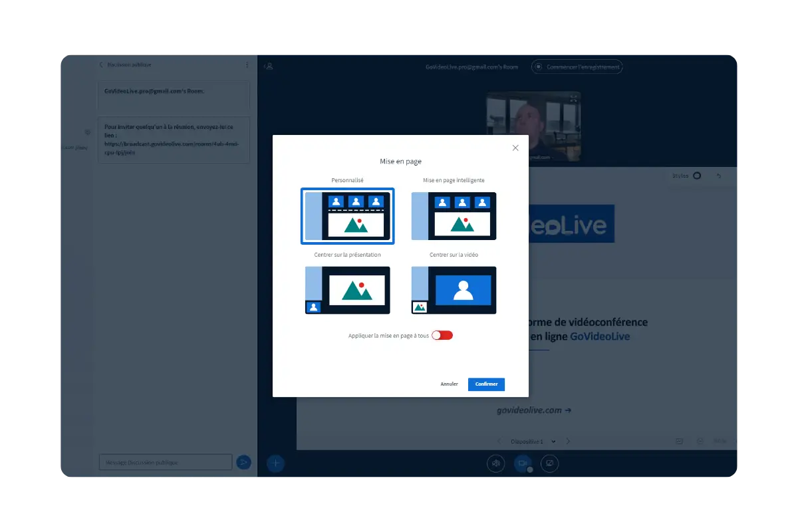Viewport: 798px width, 532px height.
Task: Click the Commencer l'enregistrement record button
Action: 577,67
